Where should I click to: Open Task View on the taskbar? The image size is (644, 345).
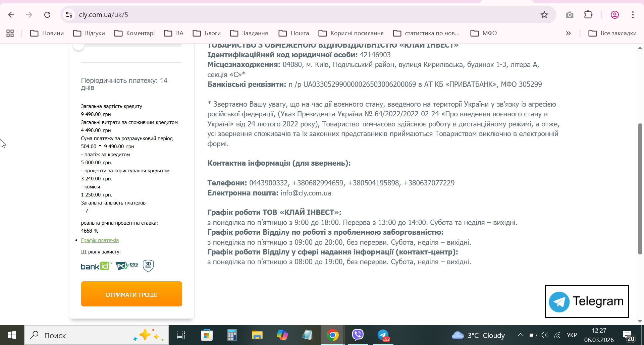click(x=181, y=335)
